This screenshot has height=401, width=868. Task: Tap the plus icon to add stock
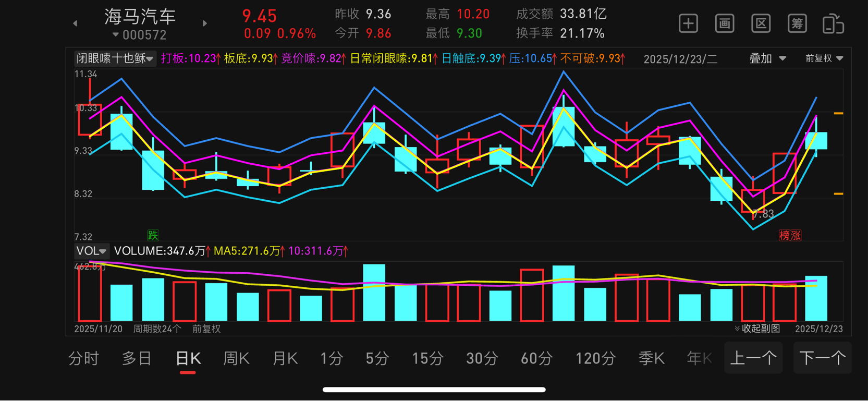point(688,23)
